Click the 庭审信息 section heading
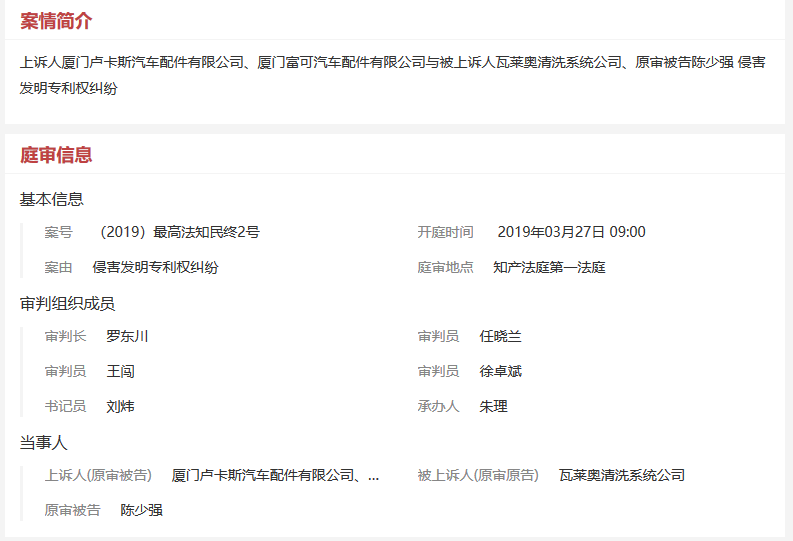Viewport: 793px width, 541px height. coord(56,155)
